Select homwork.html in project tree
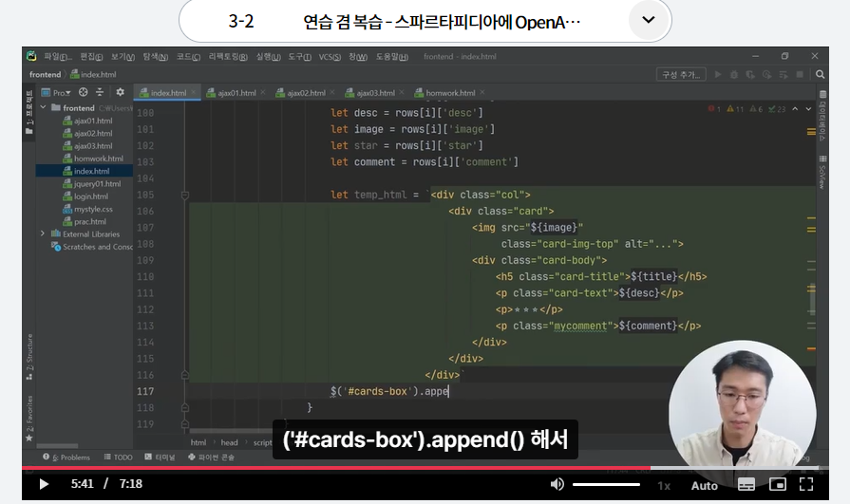Image resolution: width=850 pixels, height=504 pixels. click(x=93, y=159)
